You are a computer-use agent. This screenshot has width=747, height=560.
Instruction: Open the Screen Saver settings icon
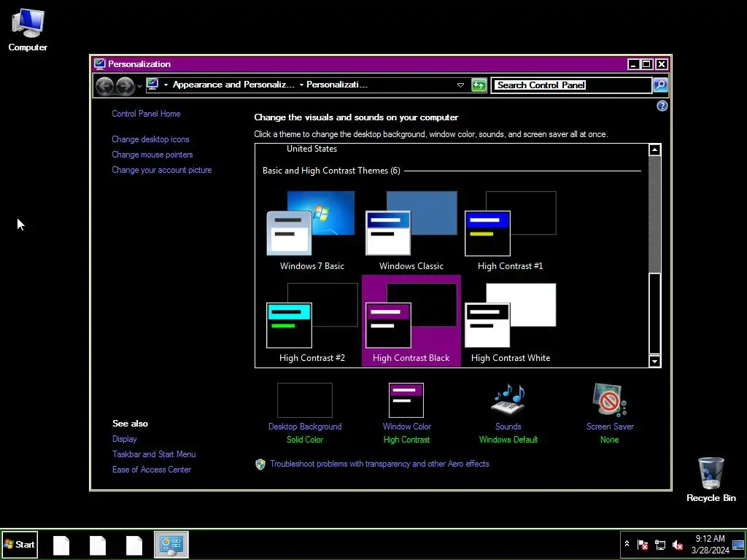(x=610, y=399)
